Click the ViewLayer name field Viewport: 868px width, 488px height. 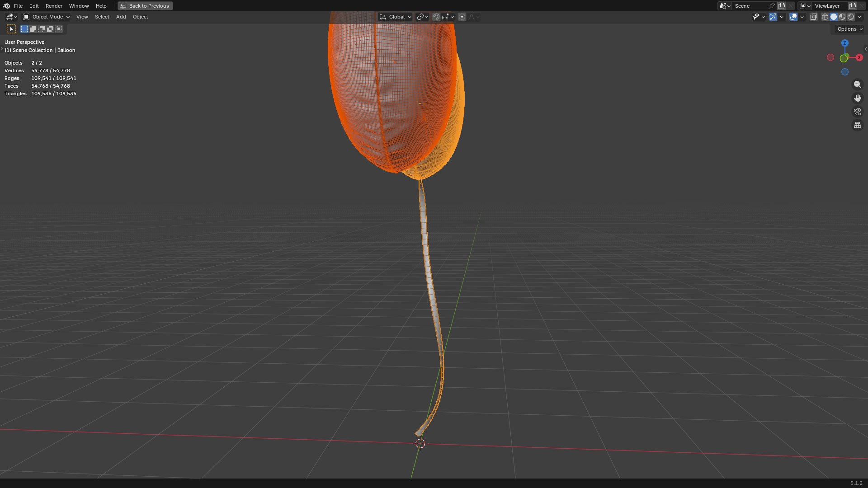coord(830,6)
